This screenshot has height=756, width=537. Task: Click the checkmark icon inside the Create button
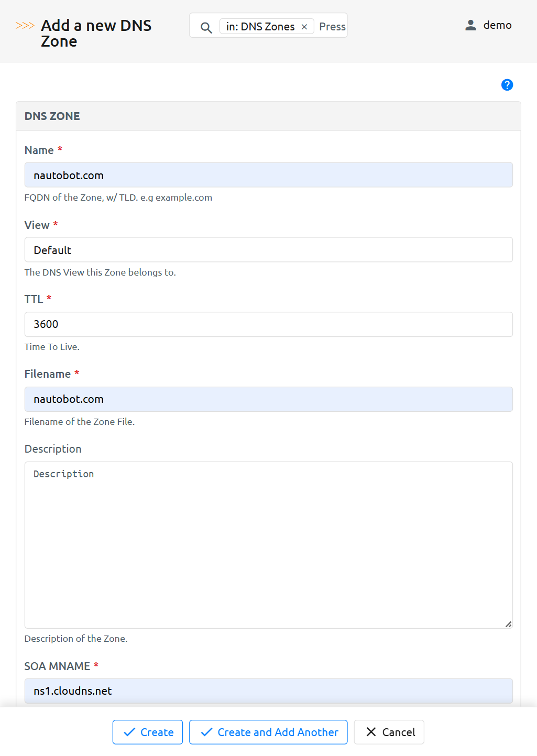129,732
